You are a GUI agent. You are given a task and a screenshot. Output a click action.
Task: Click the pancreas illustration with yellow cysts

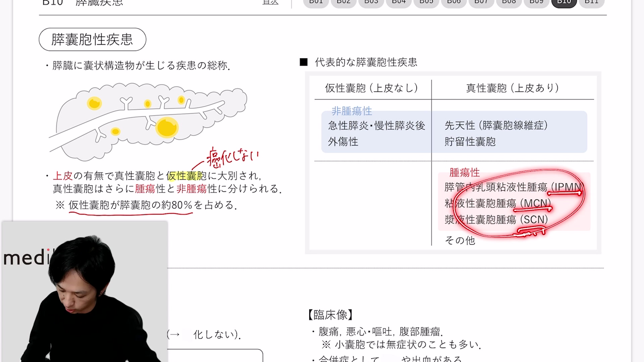pyautogui.click(x=148, y=121)
